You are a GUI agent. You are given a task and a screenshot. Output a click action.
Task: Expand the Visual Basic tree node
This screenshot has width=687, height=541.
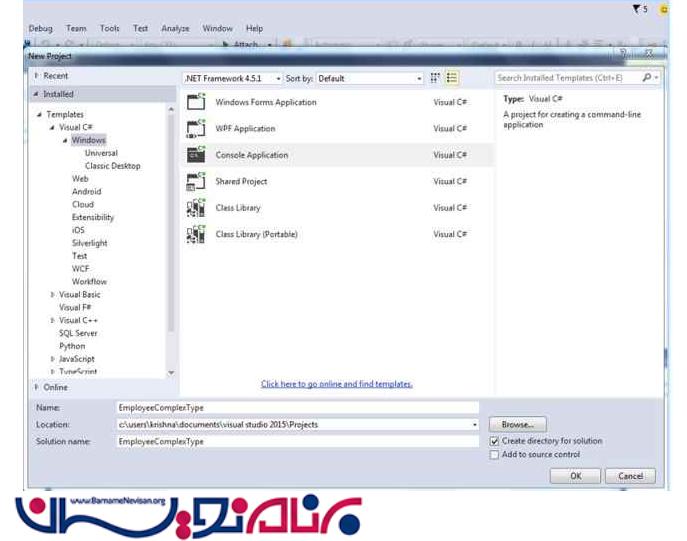53,295
